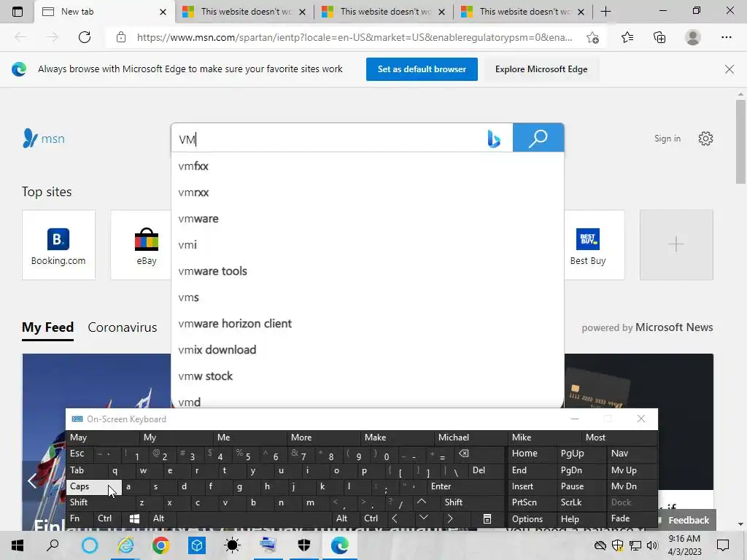The width and height of the screenshot is (747, 560).
Task: Click the page vertical scrollbar thumb
Action: click(740, 141)
